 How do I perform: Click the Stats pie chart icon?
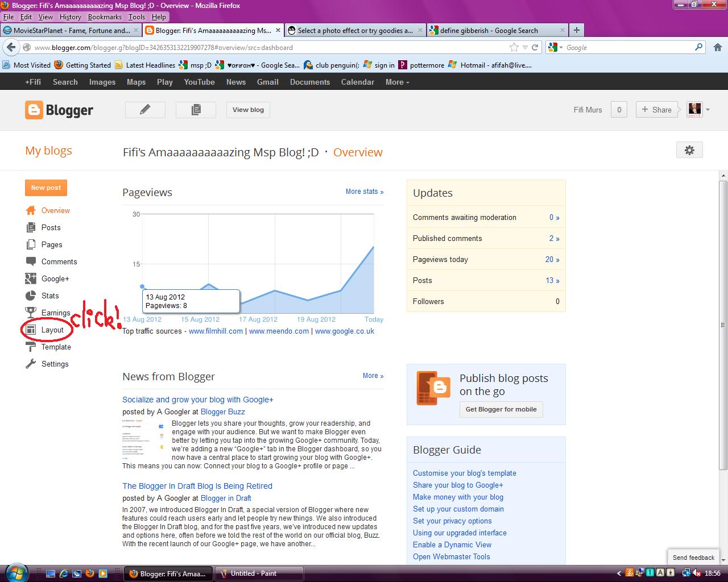click(31, 296)
